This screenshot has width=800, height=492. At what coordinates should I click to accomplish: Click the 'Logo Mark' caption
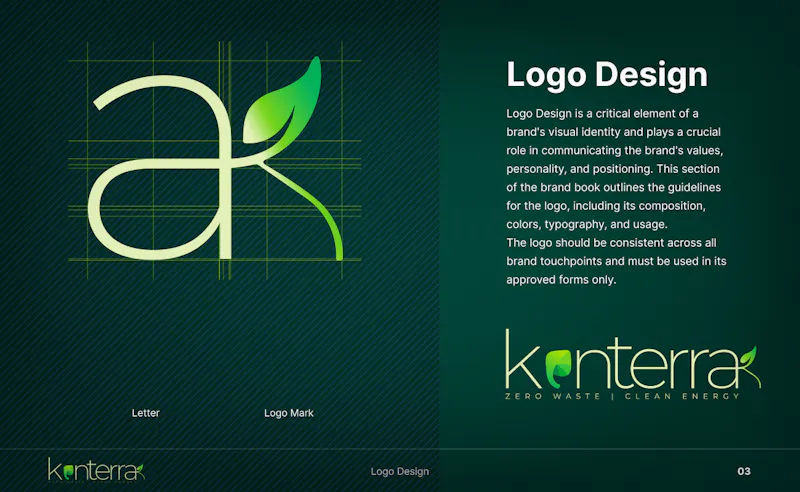tap(289, 413)
